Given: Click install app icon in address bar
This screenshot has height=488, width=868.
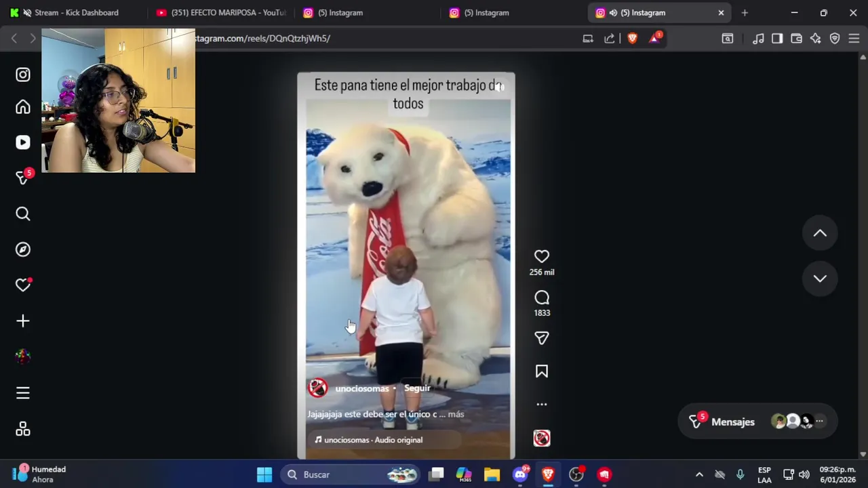Looking at the screenshot, I should tap(588, 39).
